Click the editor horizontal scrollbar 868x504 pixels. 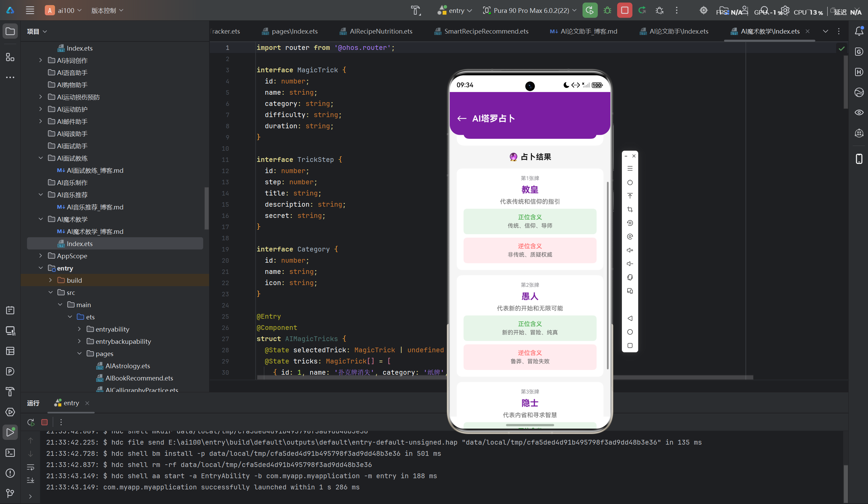coord(505,377)
